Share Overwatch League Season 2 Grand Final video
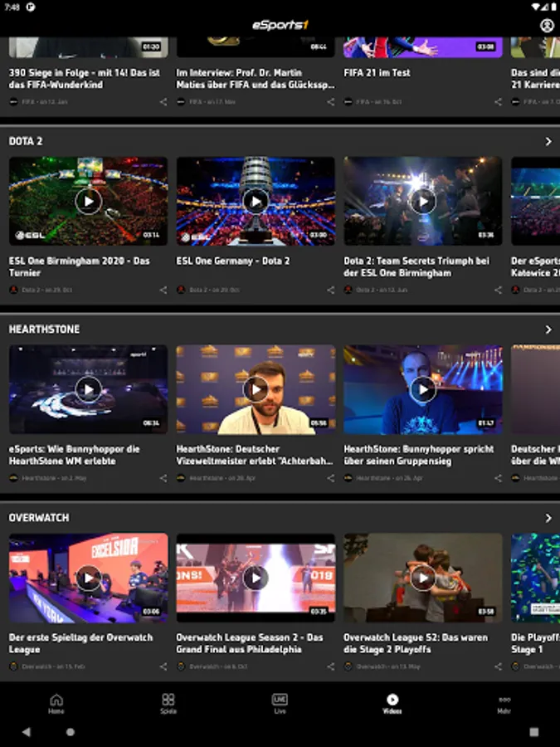Screen dimensions: 560x747 330,666
